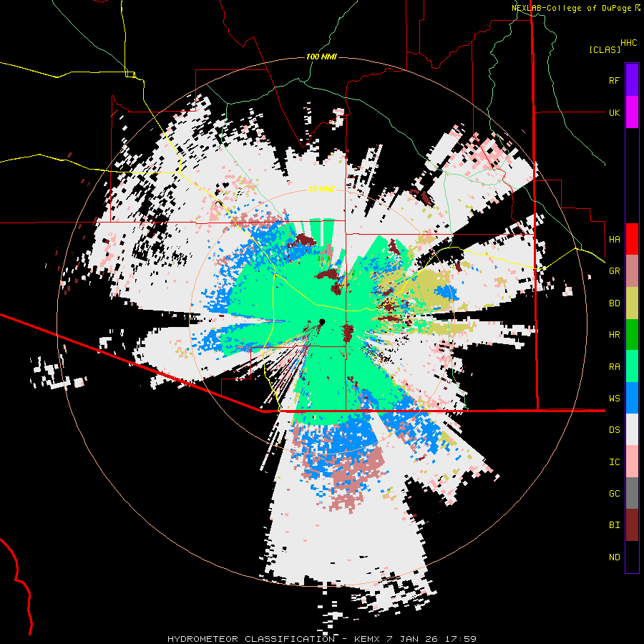The width and height of the screenshot is (644, 644).
Task: Select the red HA legend swatch
Action: pos(632,239)
